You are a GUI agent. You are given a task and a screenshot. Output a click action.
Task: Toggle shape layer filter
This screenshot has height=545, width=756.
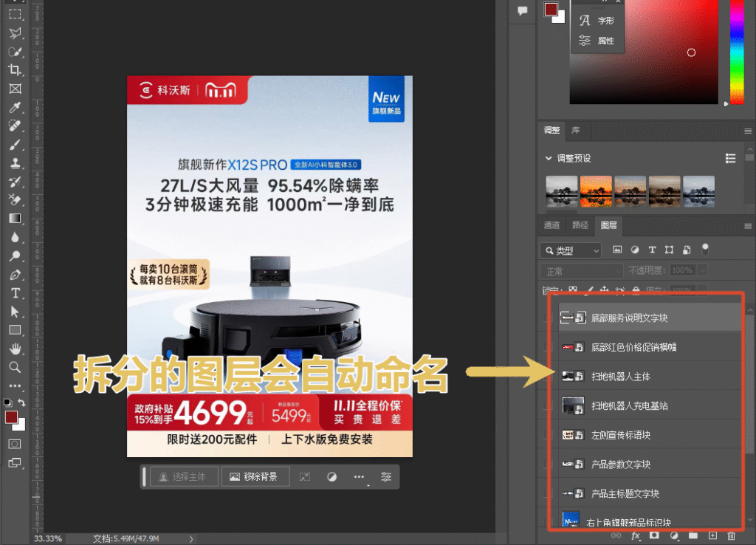(669, 250)
